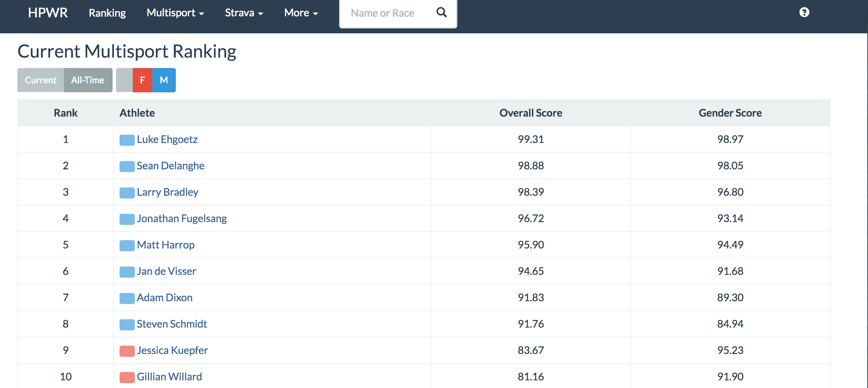This screenshot has width=868, height=388.
Task: Click the blue badge beside Luke Ehgoetz
Action: pyautogui.click(x=127, y=140)
